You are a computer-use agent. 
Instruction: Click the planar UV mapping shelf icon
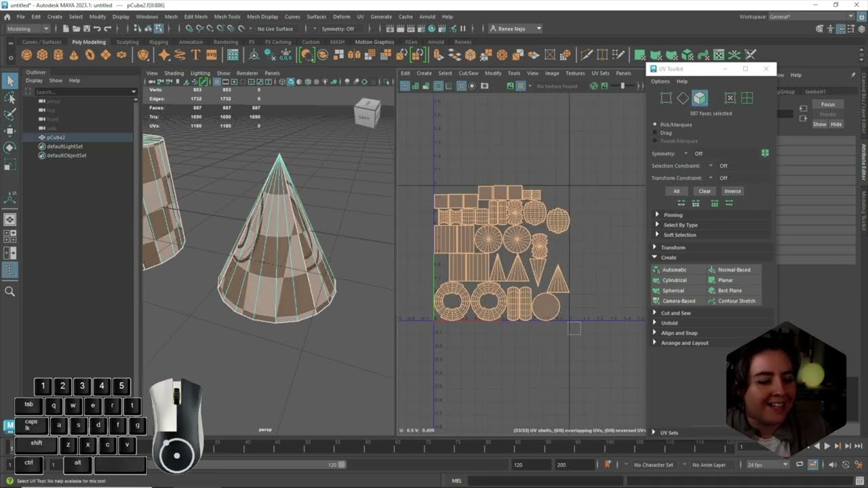pyautogui.click(x=639, y=55)
